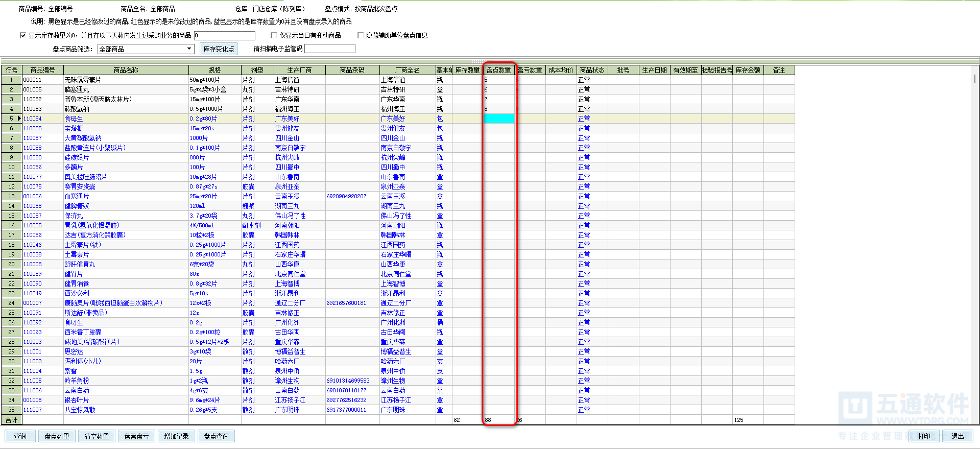This screenshot has height=449, width=980.
Task: Select the 八宝惊风散 product name
Action: (80, 410)
